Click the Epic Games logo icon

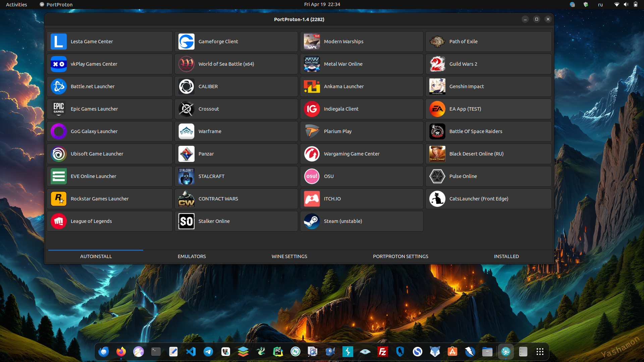pos(59,109)
